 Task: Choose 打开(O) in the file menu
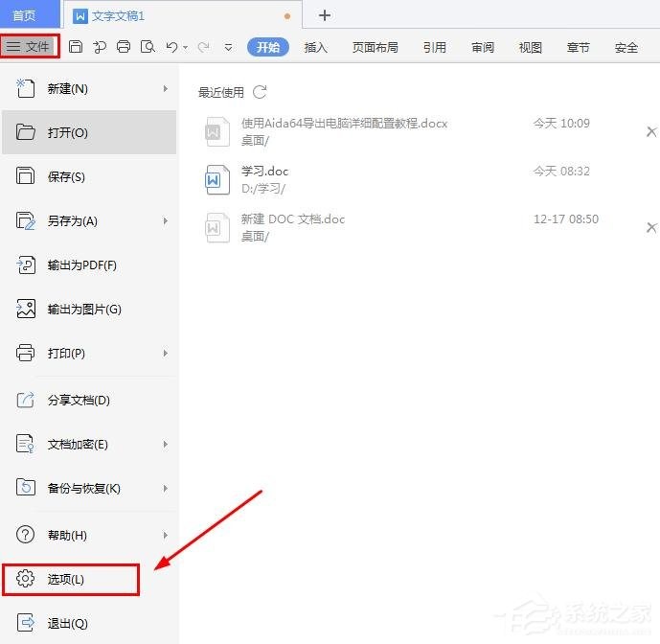89,132
